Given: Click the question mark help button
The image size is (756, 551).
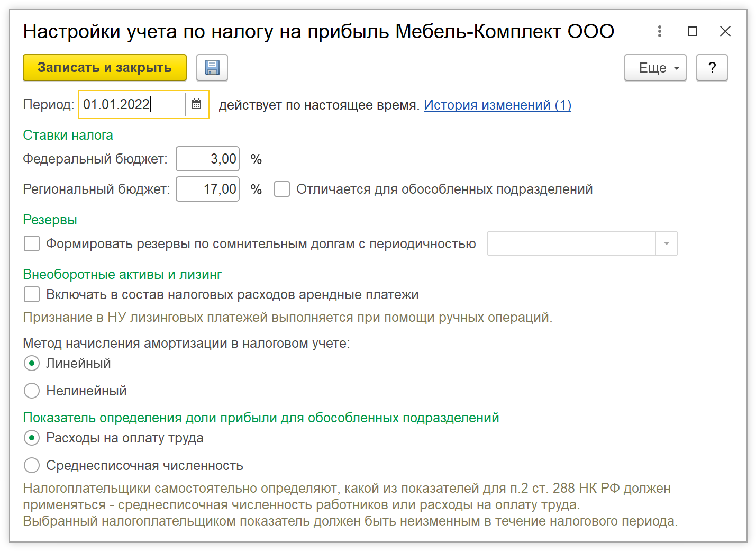Looking at the screenshot, I should (x=712, y=68).
